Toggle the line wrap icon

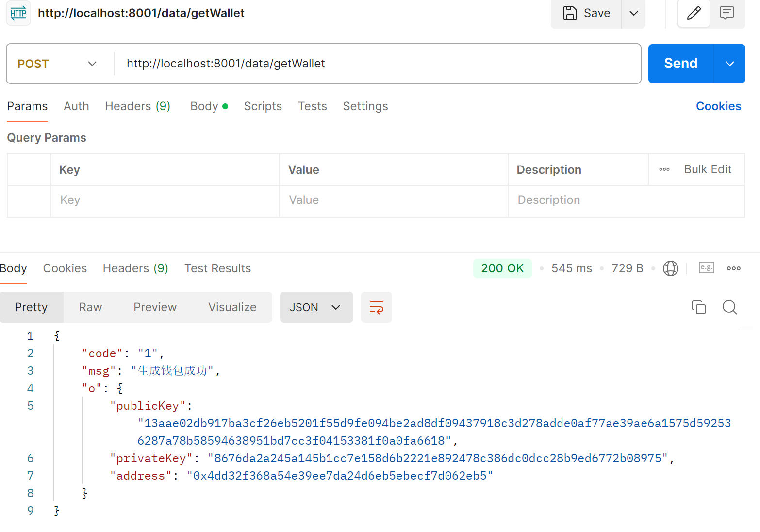[377, 307]
